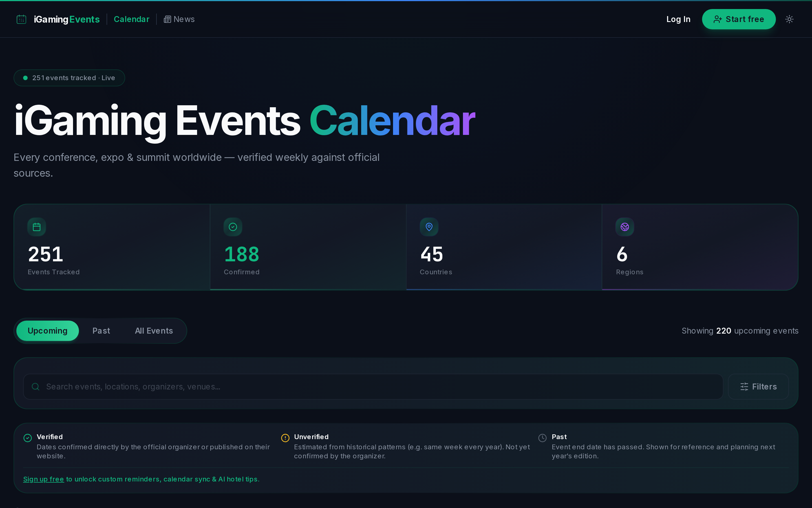Click the Start free button
This screenshot has width=812, height=508.
(738, 19)
